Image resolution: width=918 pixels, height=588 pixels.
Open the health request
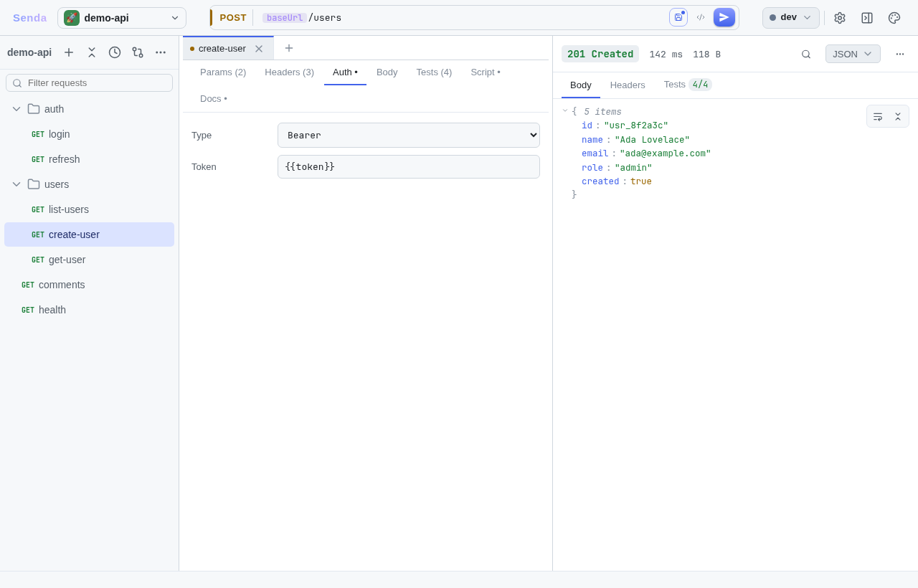[89, 310]
